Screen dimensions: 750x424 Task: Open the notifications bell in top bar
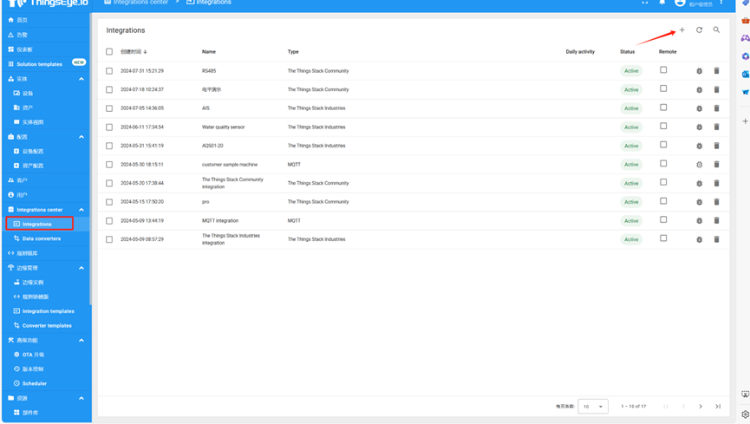coord(662,2)
